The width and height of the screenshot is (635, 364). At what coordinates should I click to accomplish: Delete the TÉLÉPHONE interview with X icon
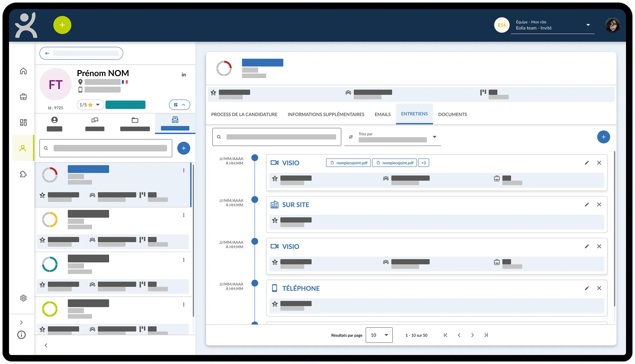599,288
